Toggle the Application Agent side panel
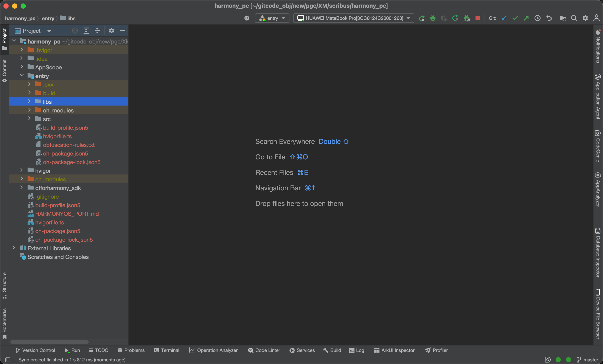The width and height of the screenshot is (603, 364). pos(598,96)
